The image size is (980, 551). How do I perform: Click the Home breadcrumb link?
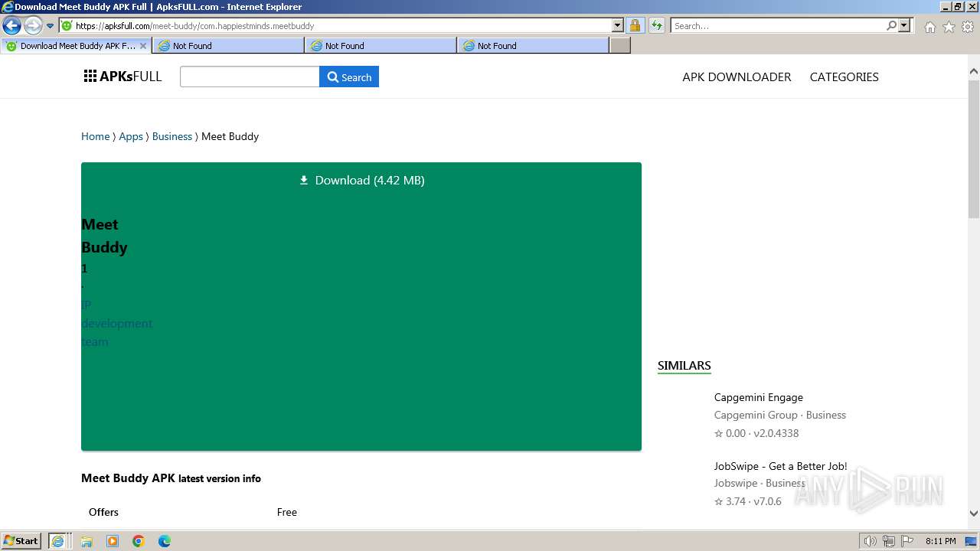click(x=96, y=136)
